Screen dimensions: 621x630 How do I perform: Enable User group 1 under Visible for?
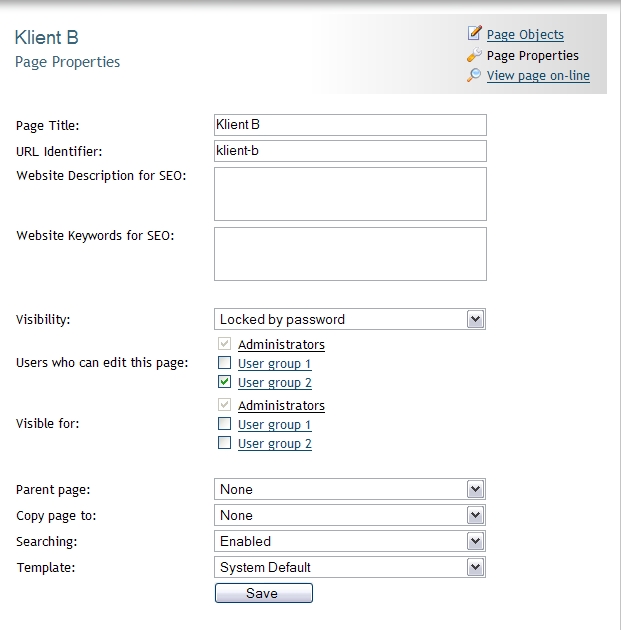(225, 423)
